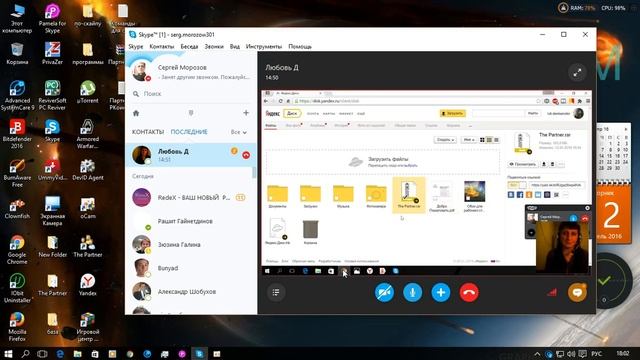Screen dimensions: 640x360
Task: Open chat with Рашит Гайнетдинов
Action: (x=191, y=221)
